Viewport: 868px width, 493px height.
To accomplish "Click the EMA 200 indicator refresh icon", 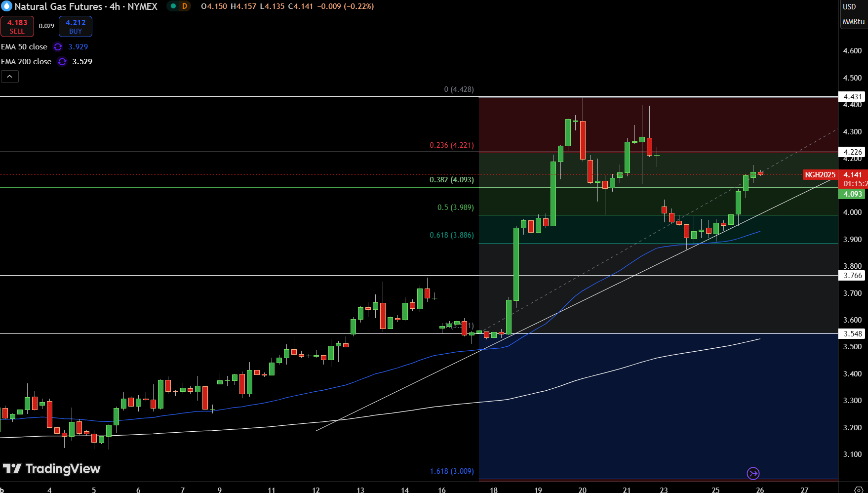I will point(62,62).
